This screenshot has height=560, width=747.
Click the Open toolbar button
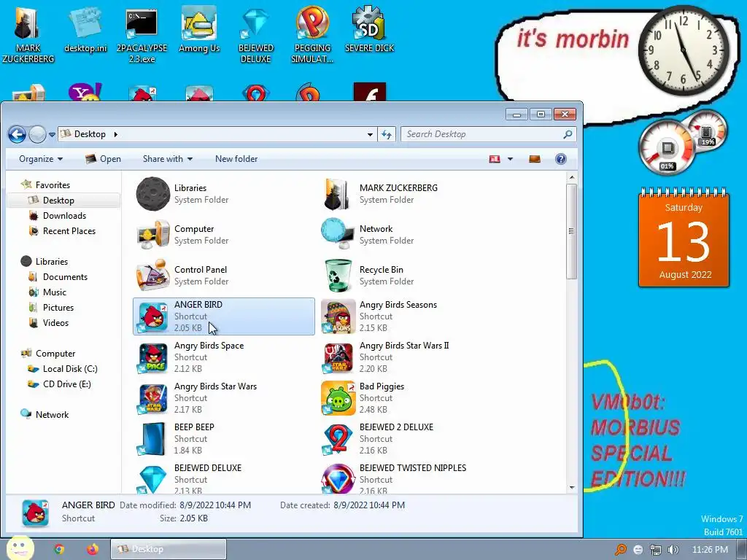click(x=103, y=159)
